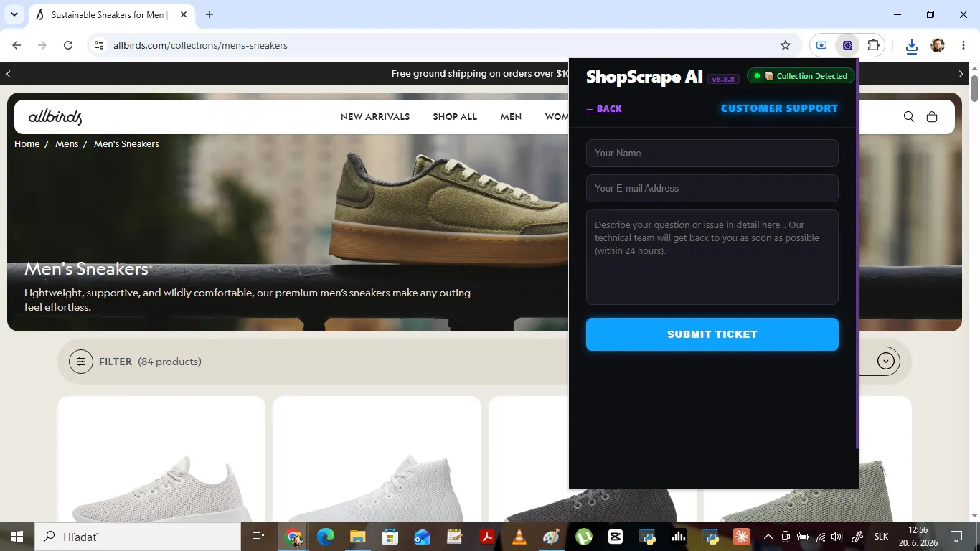Open the tab search dropdown arrow
This screenshot has height=551, width=980.
tap(14, 14)
